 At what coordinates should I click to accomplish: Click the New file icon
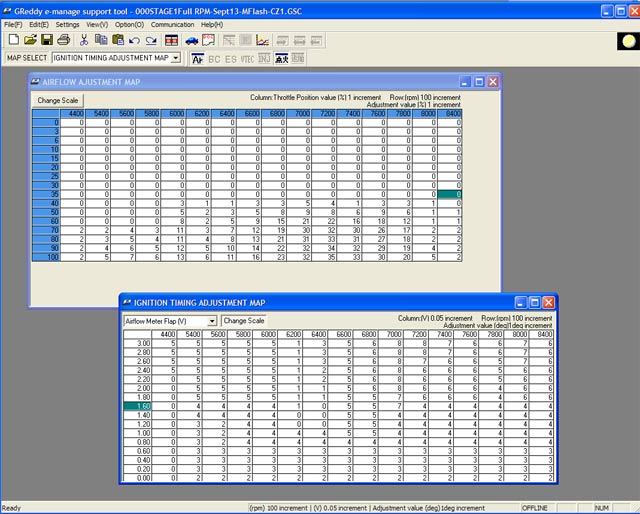click(13, 40)
